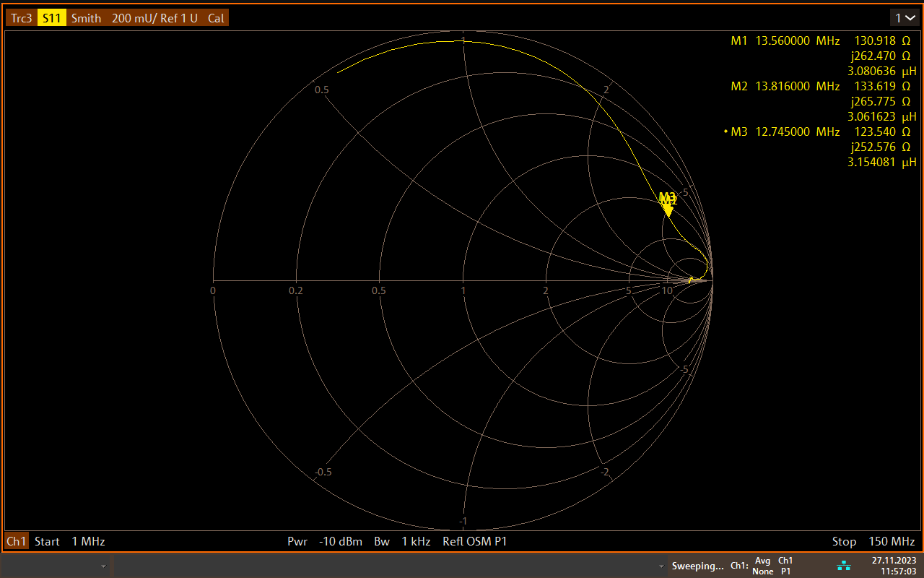Image resolution: width=924 pixels, height=578 pixels.
Task: Click the Cal indicator in the trace header
Action: point(216,17)
